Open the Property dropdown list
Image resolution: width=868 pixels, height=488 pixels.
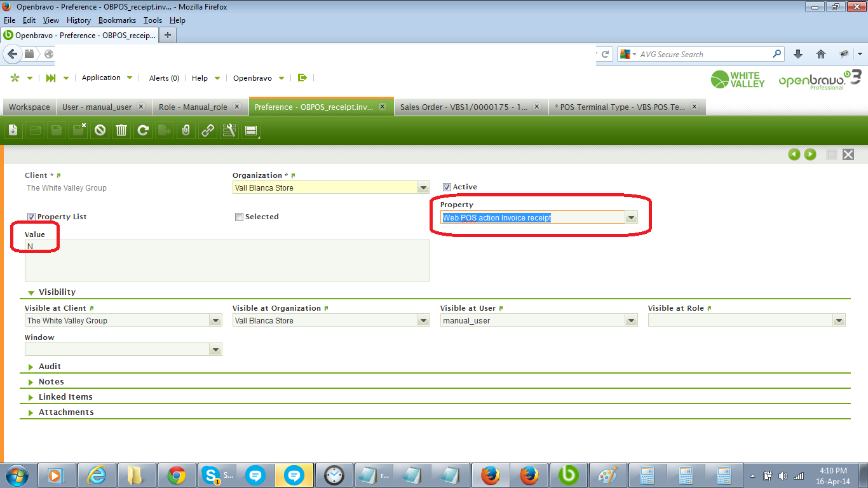click(x=631, y=218)
